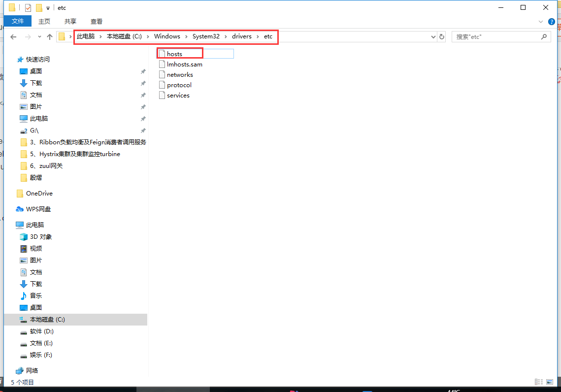Open the File (文件) ribbon tab
This screenshot has height=392, width=561.
tap(18, 21)
